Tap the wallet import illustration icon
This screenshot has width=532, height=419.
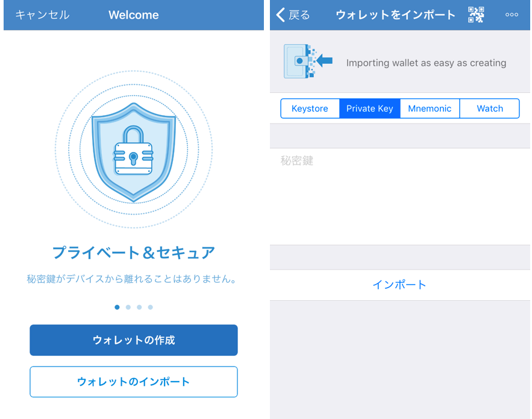tap(308, 61)
